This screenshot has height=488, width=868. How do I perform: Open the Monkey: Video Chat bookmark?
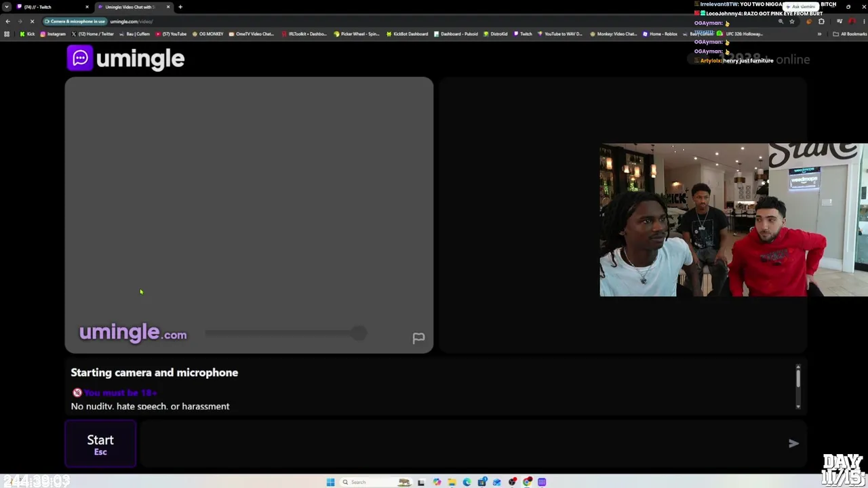[x=614, y=34]
